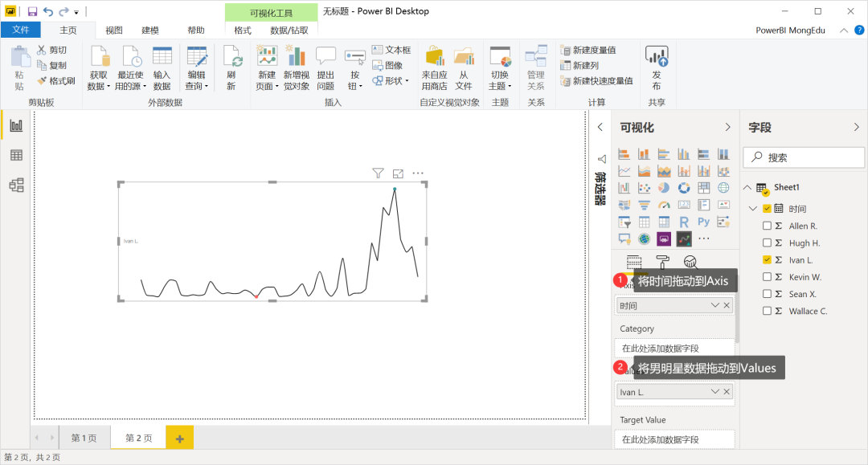This screenshot has width=868, height=465.
Task: Open the 建模 ribbon tab
Action: pyautogui.click(x=150, y=30)
